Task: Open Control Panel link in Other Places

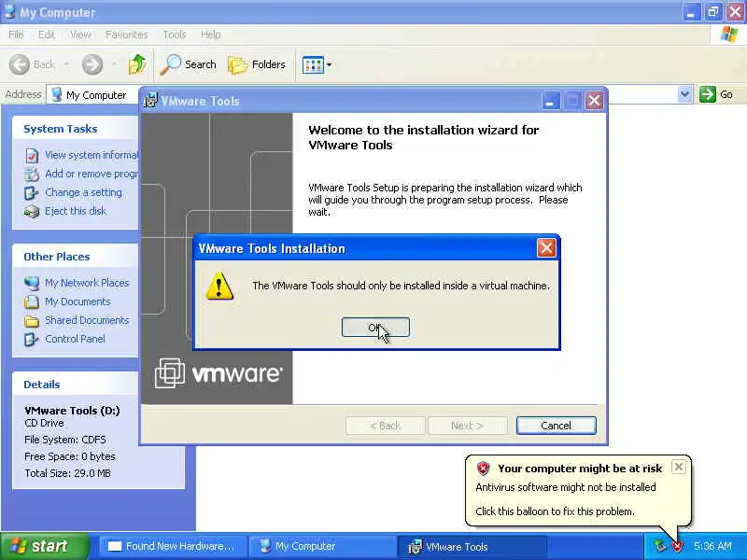Action: [75, 339]
